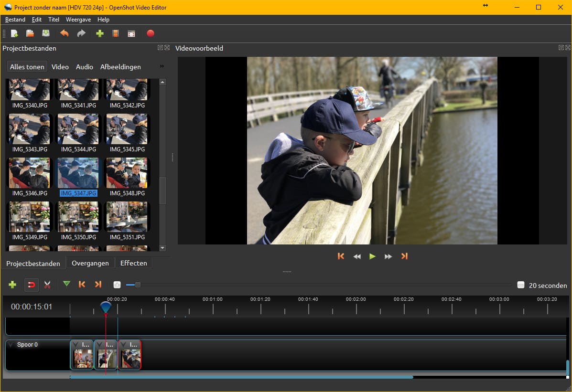Open the first timeline clip's dropdown arrow
Screen dimensions: 572x392
click(x=76, y=345)
